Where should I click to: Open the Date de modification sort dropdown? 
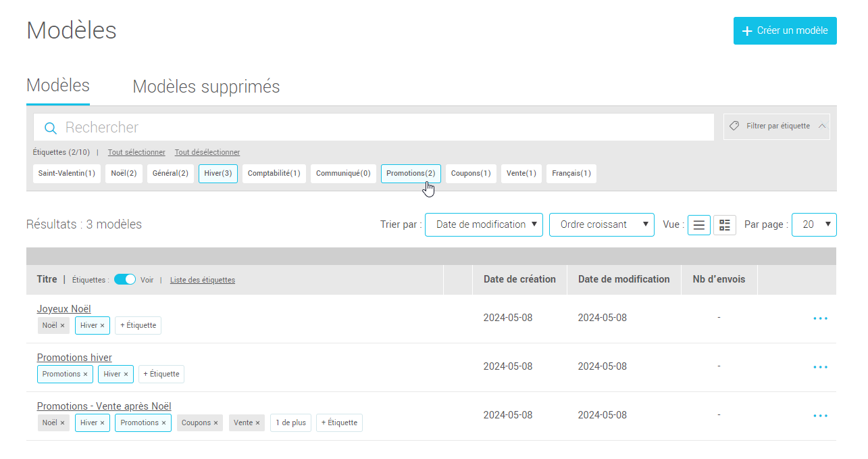484,225
